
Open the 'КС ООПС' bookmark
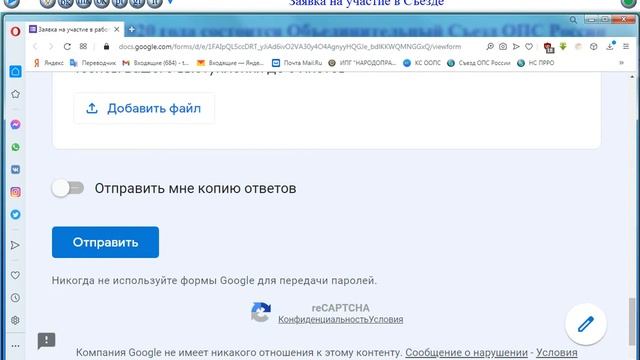pyautogui.click(x=422, y=63)
